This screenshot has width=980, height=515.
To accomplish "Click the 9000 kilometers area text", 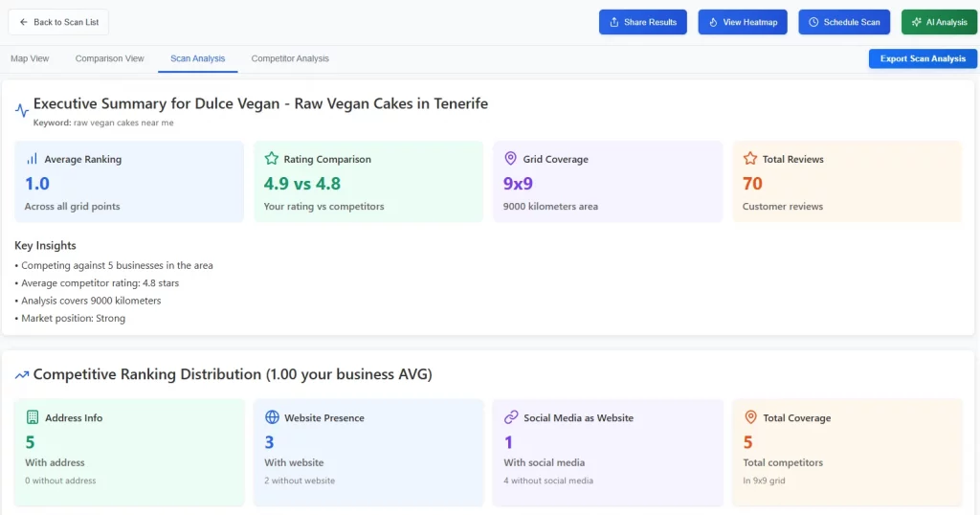I will coord(550,206).
